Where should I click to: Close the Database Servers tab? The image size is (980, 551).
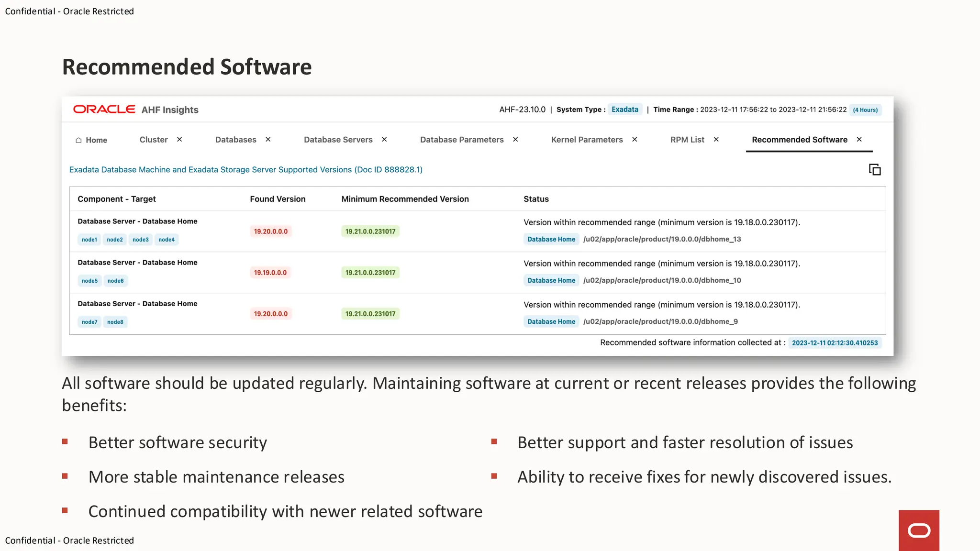point(384,139)
